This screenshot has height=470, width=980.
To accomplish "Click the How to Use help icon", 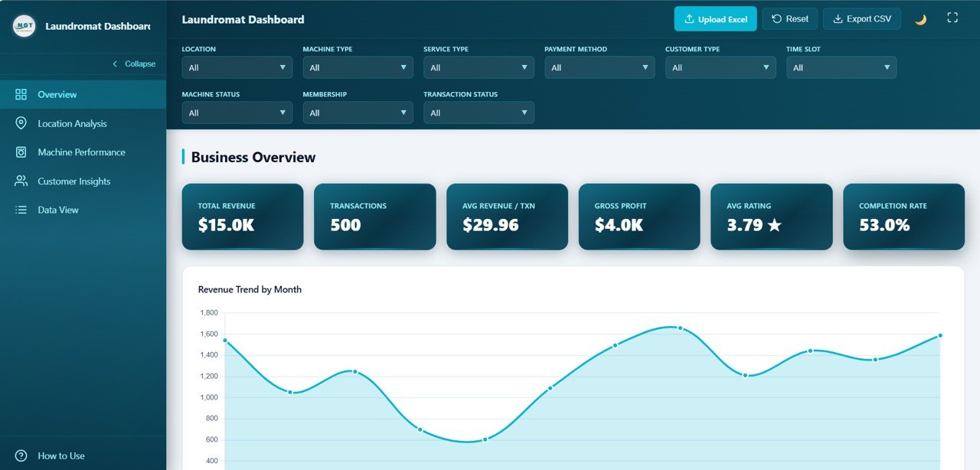I will click(x=21, y=455).
